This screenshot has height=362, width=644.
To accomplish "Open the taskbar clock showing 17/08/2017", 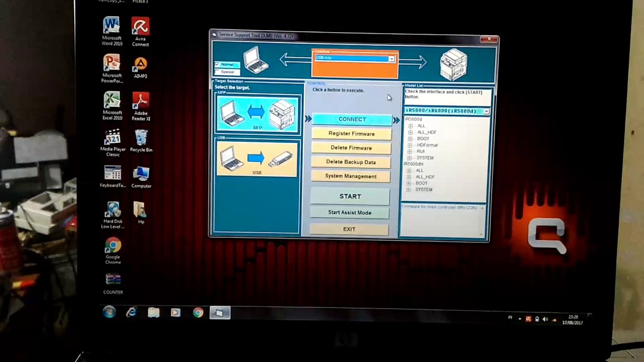I will [x=573, y=320].
